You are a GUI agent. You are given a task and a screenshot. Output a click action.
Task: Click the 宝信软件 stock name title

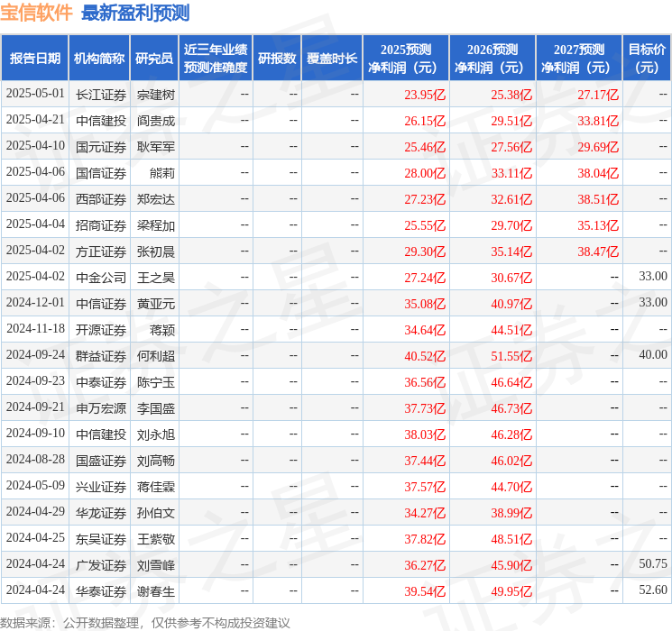click(37, 13)
